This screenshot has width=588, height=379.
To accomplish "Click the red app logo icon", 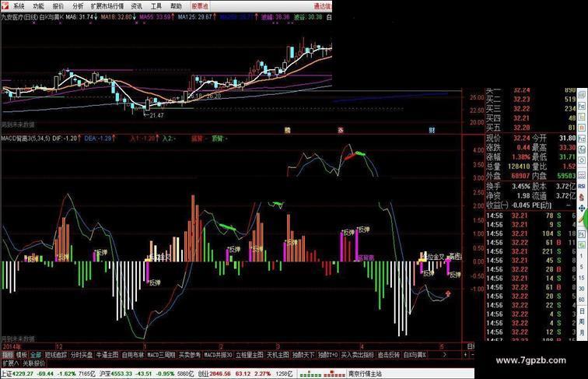I will 5,5.
